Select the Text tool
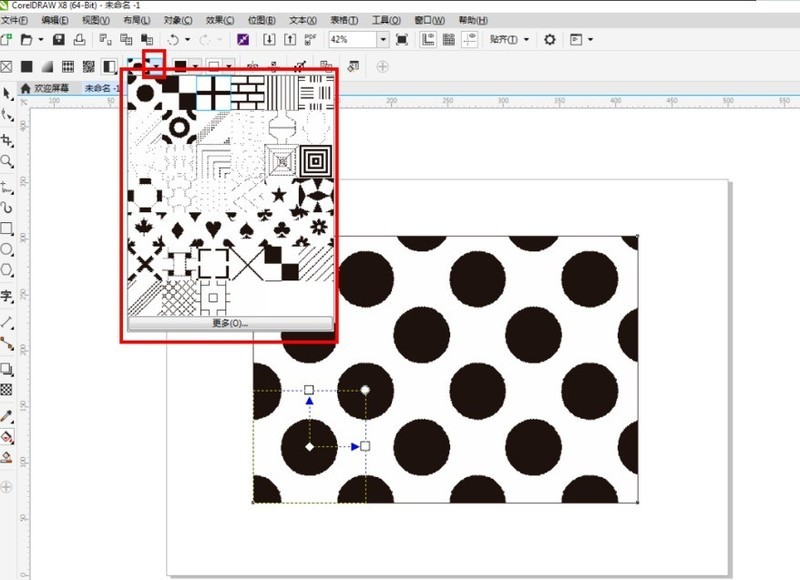Viewport: 800px width, 580px height. pos(8,296)
